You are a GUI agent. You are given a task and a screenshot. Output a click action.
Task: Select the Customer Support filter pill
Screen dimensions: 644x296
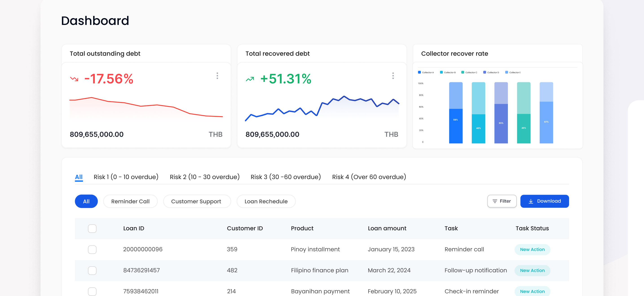point(196,201)
